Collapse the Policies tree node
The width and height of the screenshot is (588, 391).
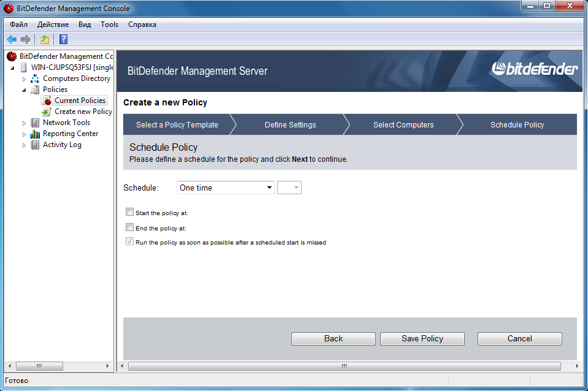pyautogui.click(x=25, y=90)
